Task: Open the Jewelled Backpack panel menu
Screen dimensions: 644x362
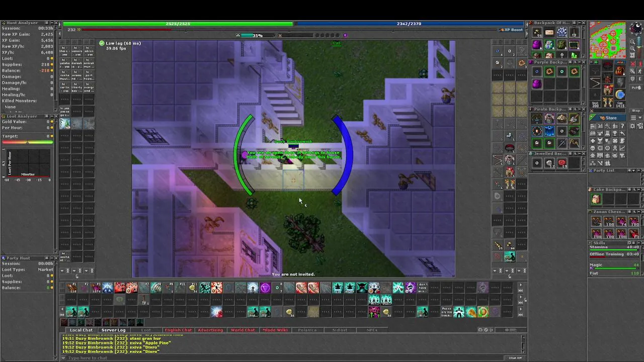Action: click(571, 153)
